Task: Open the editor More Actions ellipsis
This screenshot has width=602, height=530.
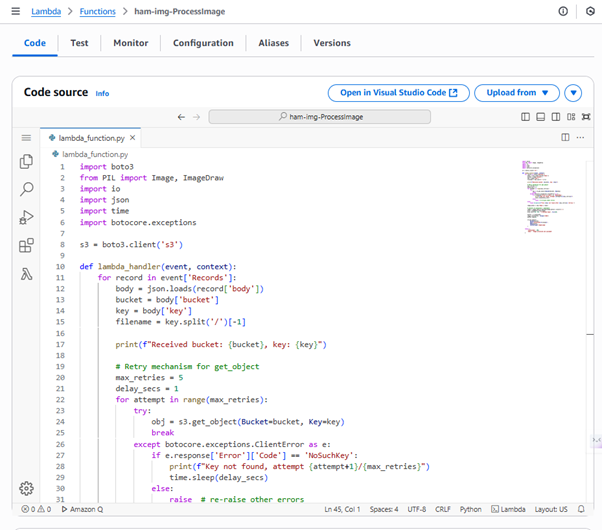Action: 580,137
